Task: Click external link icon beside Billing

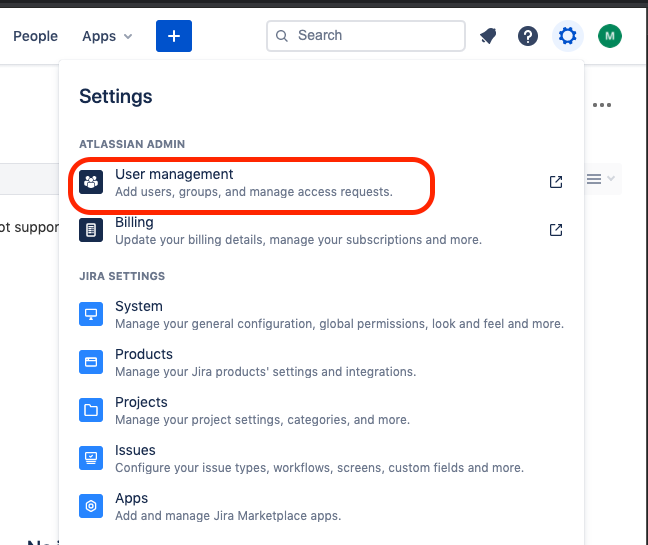Action: coord(556,230)
